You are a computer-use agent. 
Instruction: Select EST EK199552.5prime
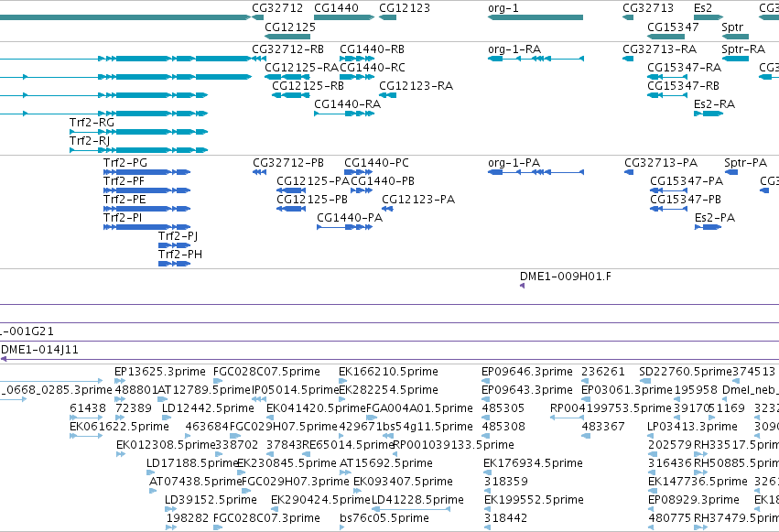[x=534, y=500]
